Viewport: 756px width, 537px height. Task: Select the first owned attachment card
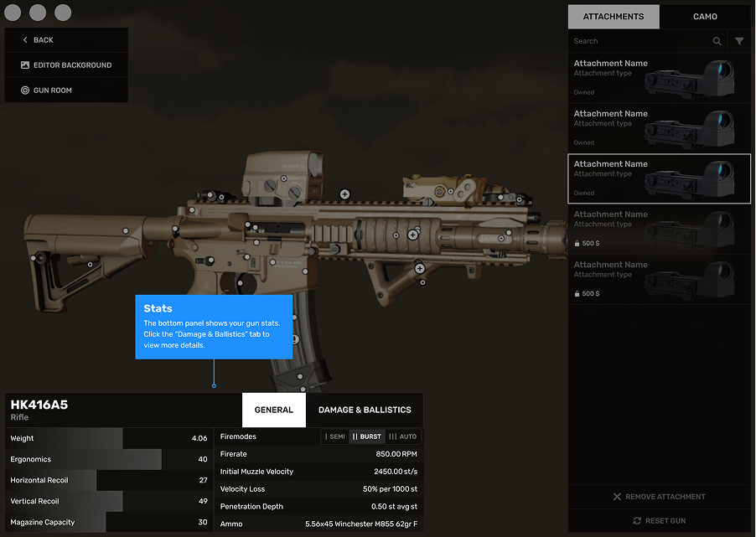point(659,78)
